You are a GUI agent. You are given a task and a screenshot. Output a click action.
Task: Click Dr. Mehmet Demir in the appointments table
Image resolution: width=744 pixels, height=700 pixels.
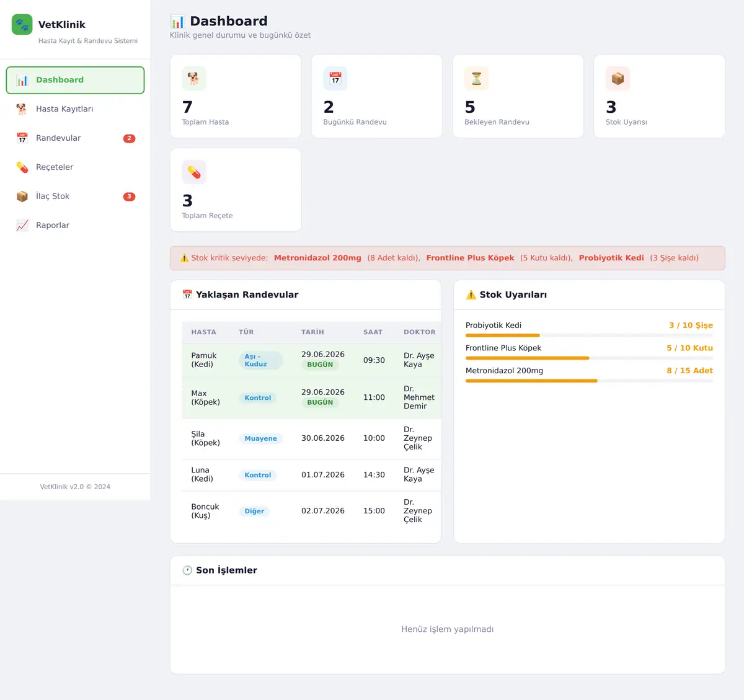pos(419,397)
